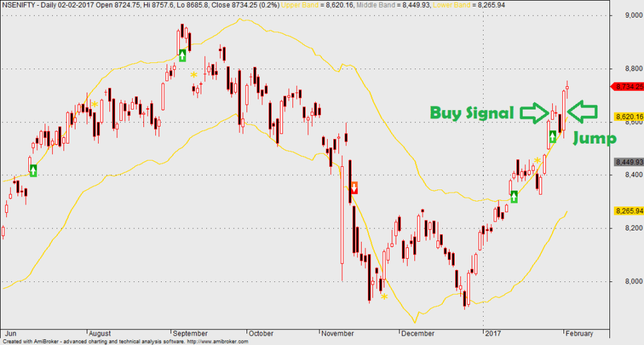Viewport: 644px width, 345px height.
Task: Click the Lower Band text in the title
Action: tap(450, 5)
